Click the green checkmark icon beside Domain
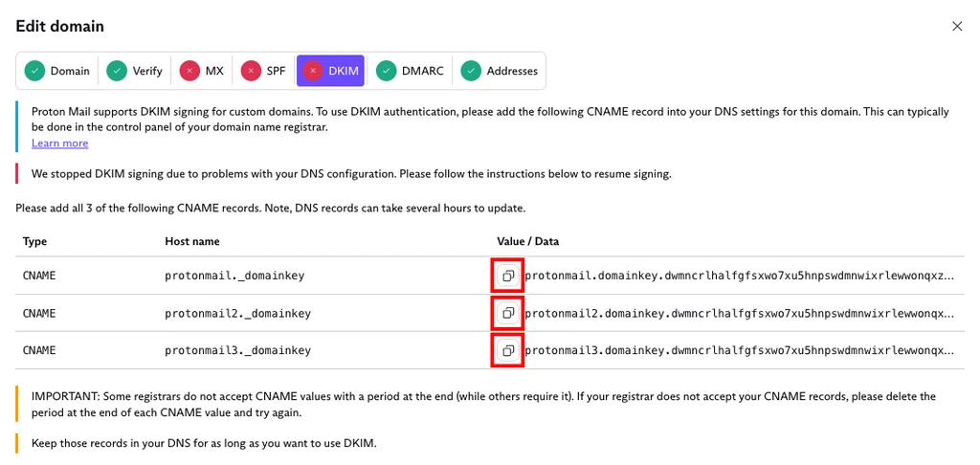The height and width of the screenshot is (465, 980). (35, 71)
